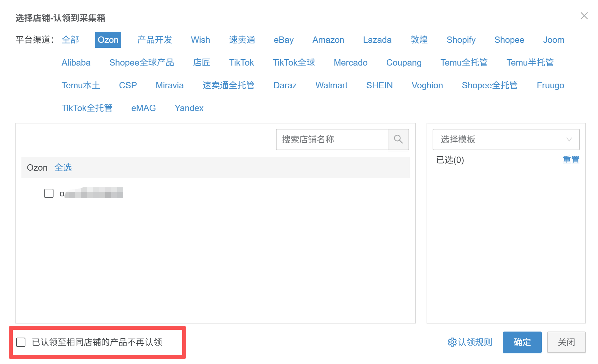The width and height of the screenshot is (598, 364).
Task: Open the Fruugo platform tab
Action: pos(550,85)
